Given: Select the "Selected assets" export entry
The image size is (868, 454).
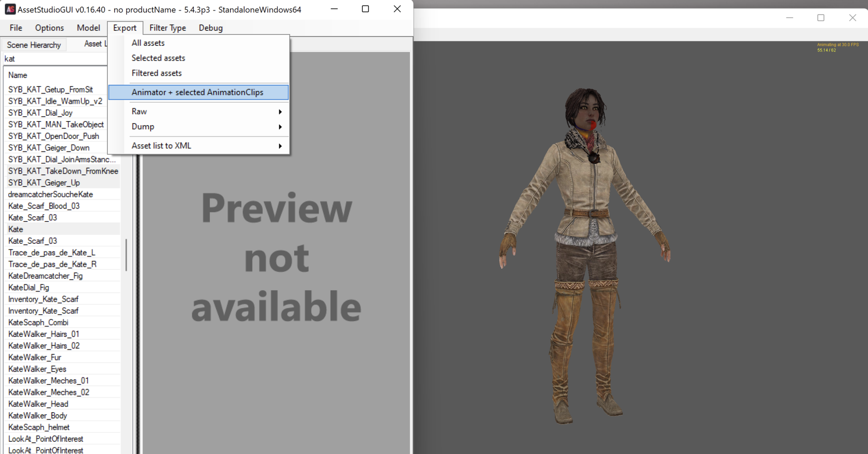Looking at the screenshot, I should [x=158, y=58].
